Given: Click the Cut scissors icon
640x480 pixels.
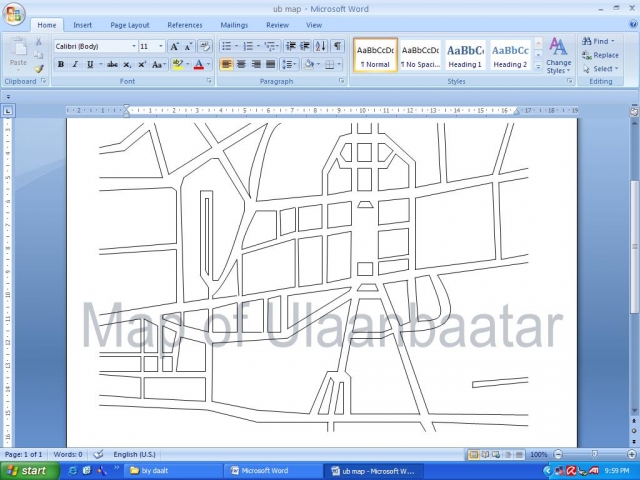Looking at the screenshot, I should [x=38, y=42].
